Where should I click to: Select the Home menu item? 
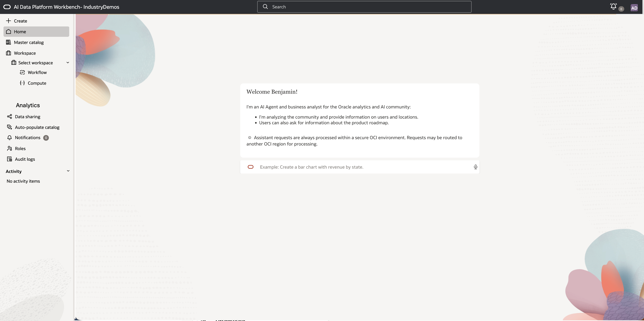(20, 32)
